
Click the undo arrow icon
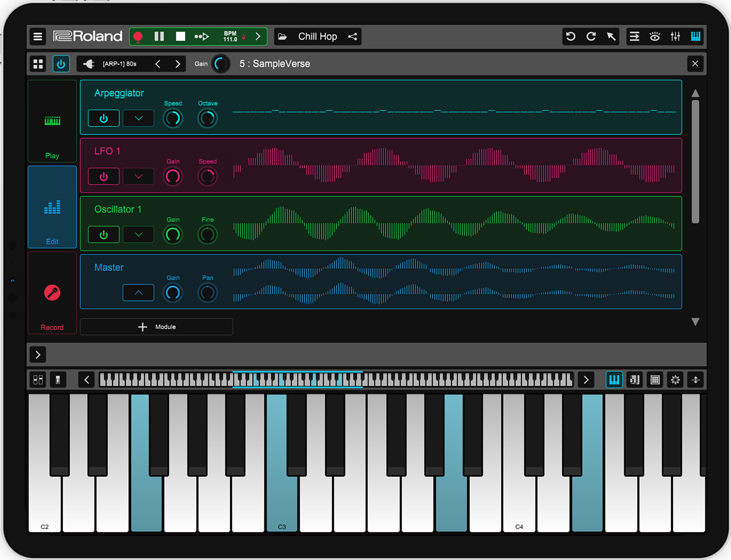[571, 36]
